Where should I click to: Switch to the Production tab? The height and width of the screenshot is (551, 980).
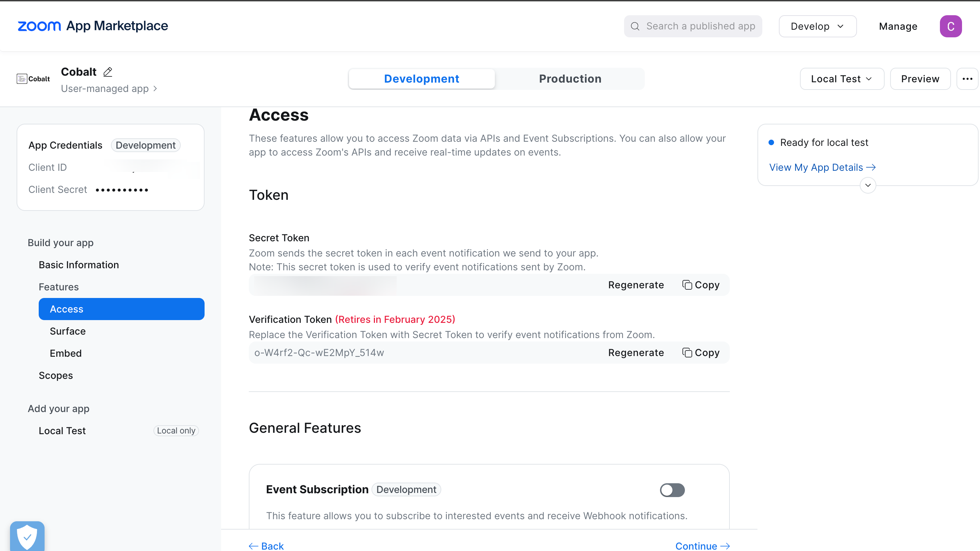(x=570, y=79)
